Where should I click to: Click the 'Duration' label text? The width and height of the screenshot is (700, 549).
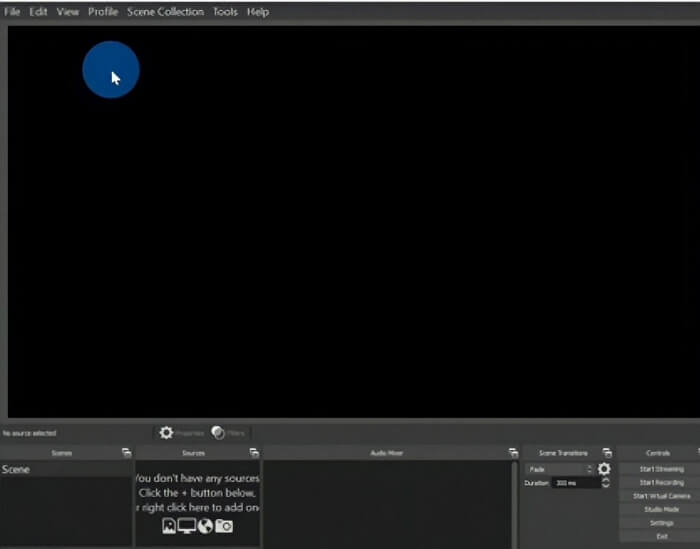click(x=536, y=483)
